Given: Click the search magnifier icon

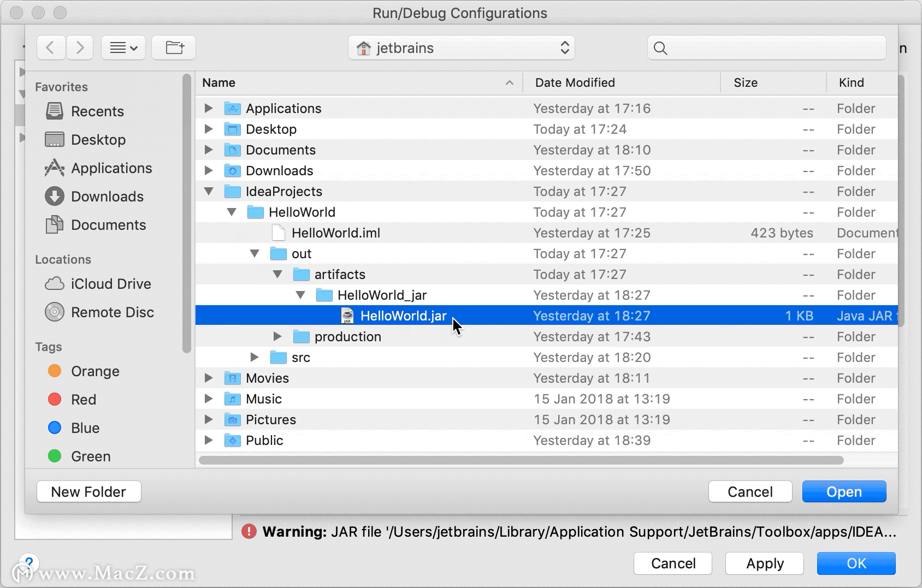Looking at the screenshot, I should click(x=660, y=48).
